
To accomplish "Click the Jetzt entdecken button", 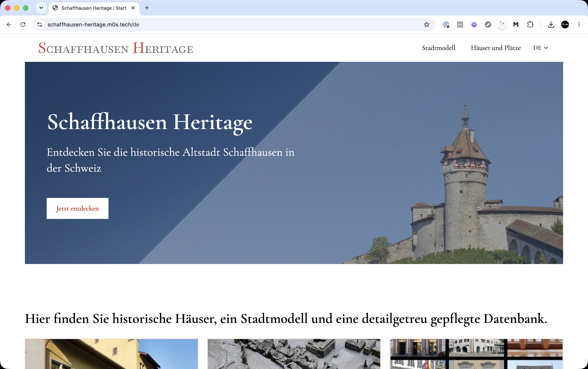I will 77,208.
